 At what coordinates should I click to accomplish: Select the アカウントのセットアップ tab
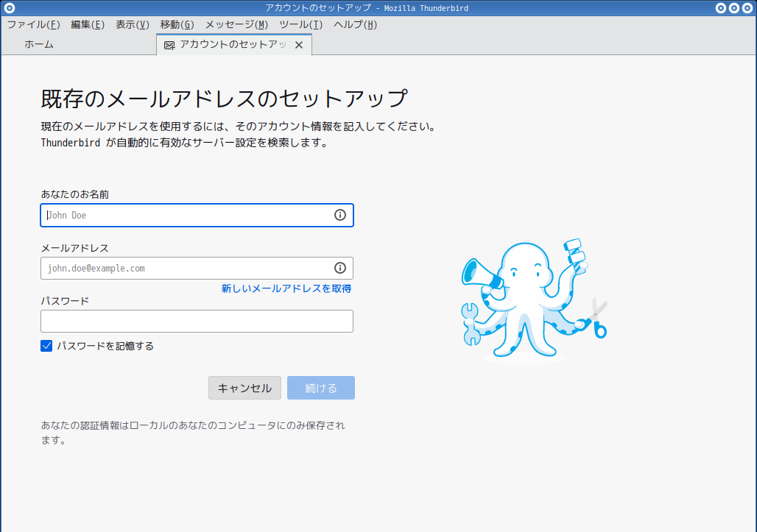[x=234, y=44]
